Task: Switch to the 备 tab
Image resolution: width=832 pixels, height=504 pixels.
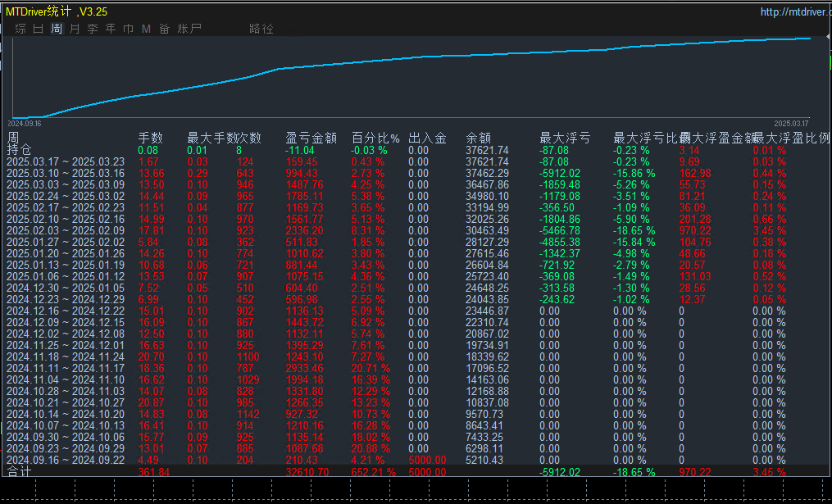Action: pyautogui.click(x=165, y=29)
